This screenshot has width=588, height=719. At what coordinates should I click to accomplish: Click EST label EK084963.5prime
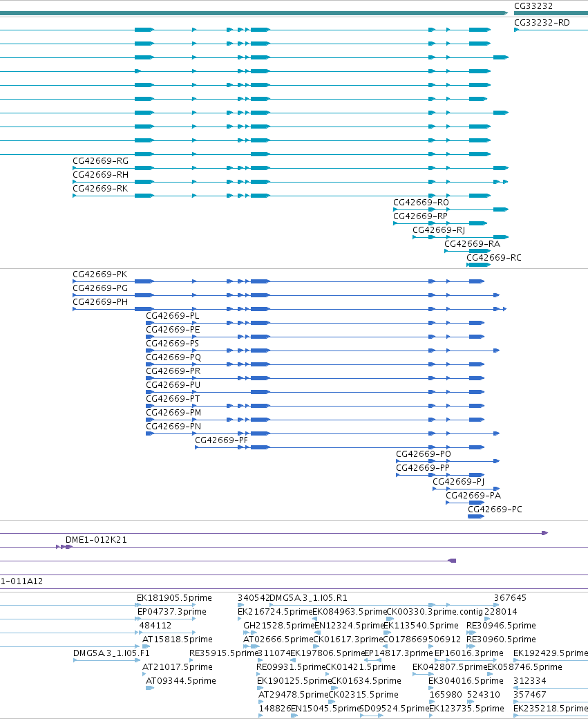coord(350,612)
